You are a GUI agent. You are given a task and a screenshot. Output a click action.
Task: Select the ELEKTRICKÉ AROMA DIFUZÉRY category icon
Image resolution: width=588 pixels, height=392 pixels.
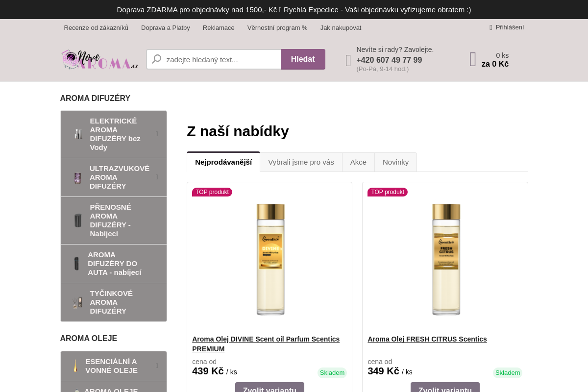tap(77, 134)
